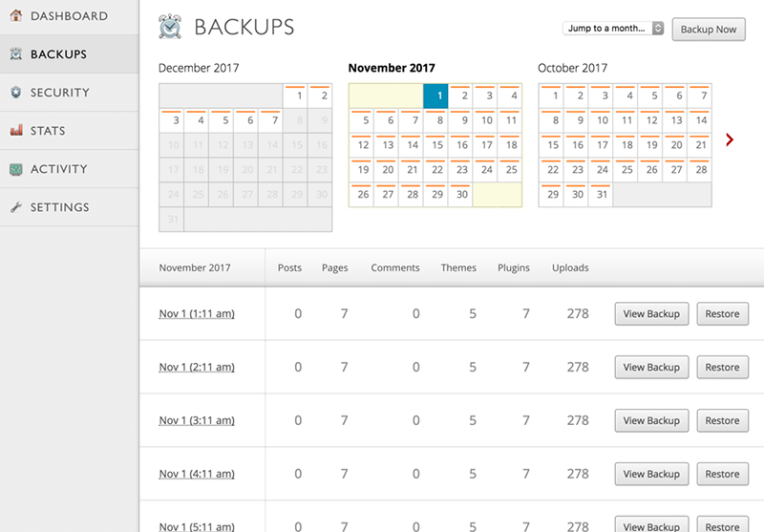Select October 14 in the calendar

coord(700,120)
